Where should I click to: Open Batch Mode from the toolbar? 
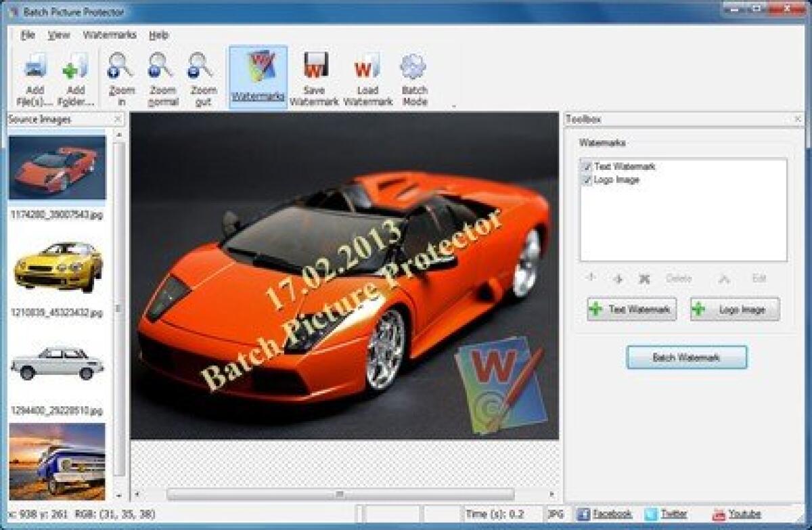point(415,74)
